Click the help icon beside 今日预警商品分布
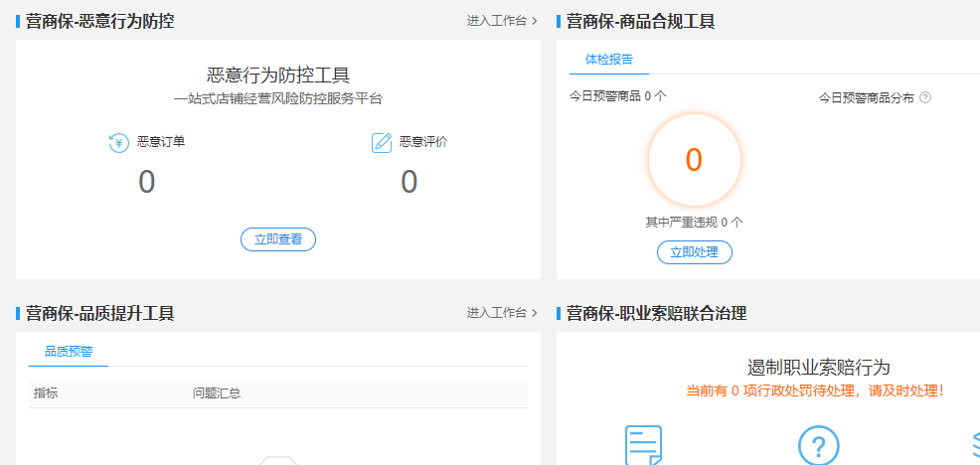 925,97
